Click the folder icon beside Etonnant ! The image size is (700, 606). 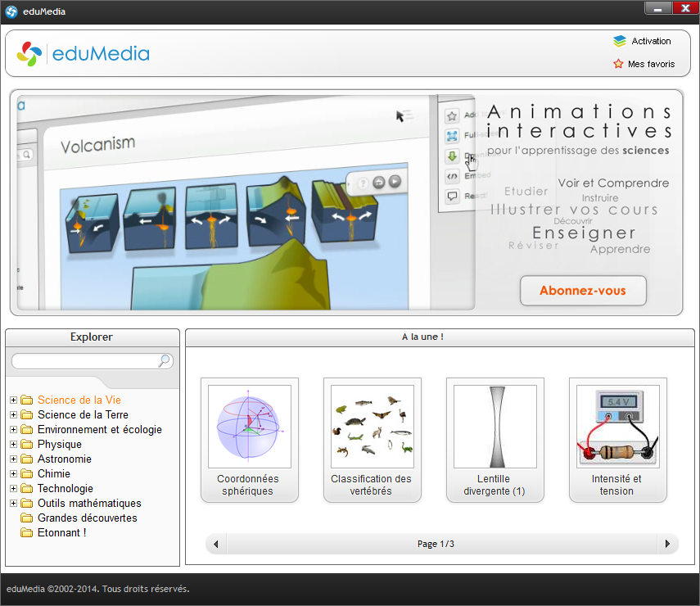coord(27,532)
